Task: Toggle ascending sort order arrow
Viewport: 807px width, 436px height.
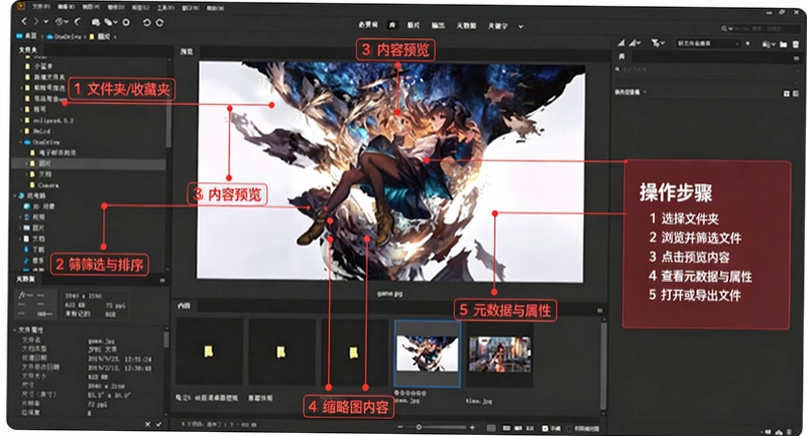Action: [748, 44]
